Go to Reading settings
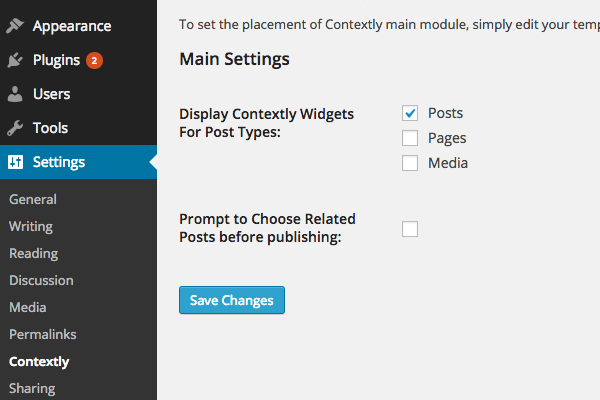600x400 pixels. [34, 254]
